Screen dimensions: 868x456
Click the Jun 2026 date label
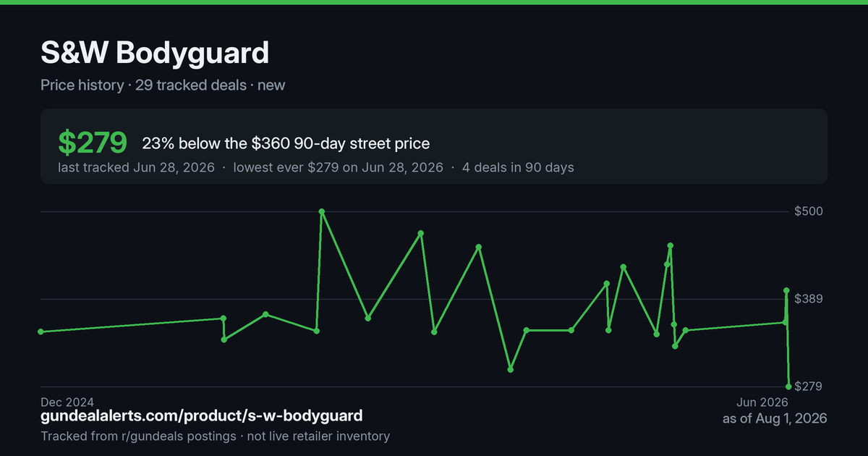[762, 402]
